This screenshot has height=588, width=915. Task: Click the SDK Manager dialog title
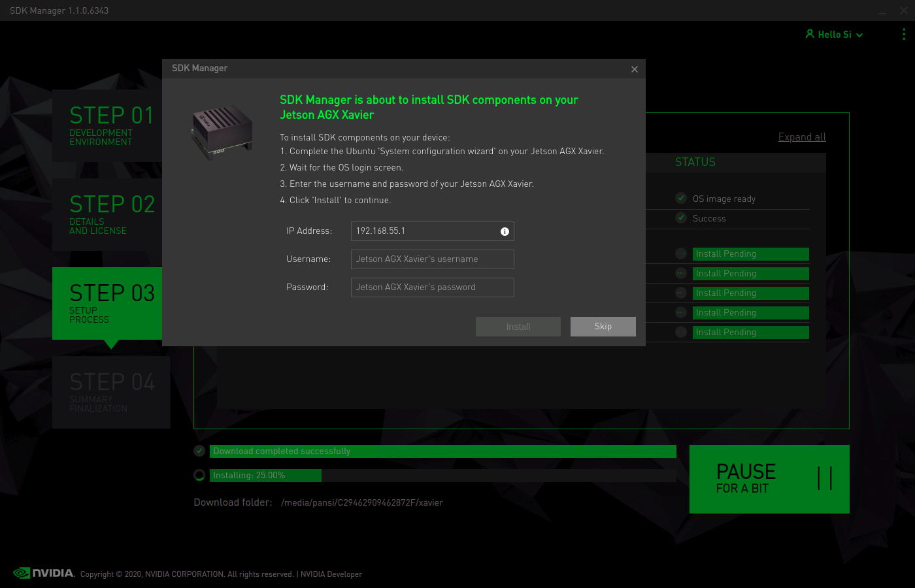coord(199,68)
